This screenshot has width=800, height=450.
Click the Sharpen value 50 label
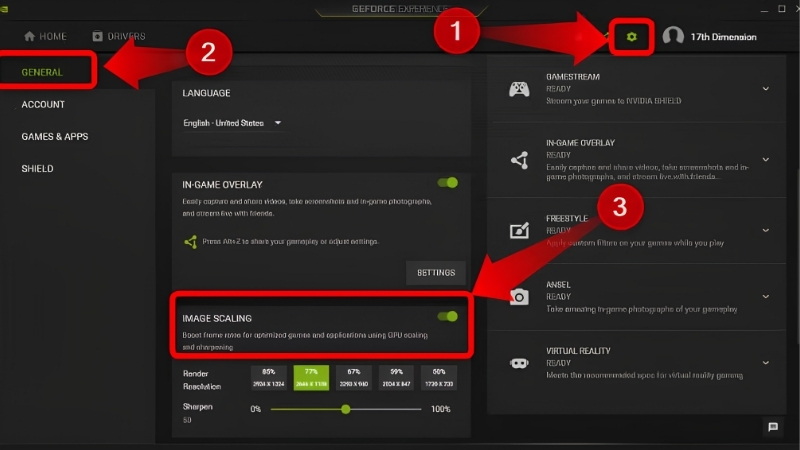187,420
